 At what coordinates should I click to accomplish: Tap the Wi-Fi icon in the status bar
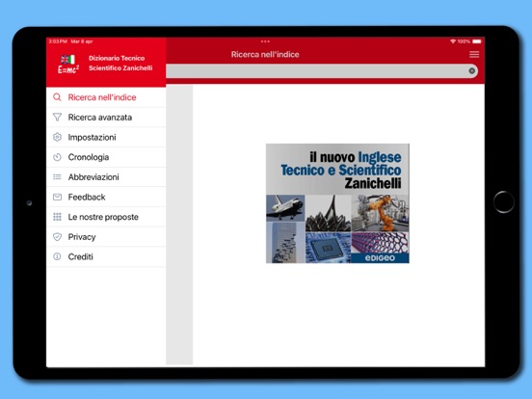[453, 41]
